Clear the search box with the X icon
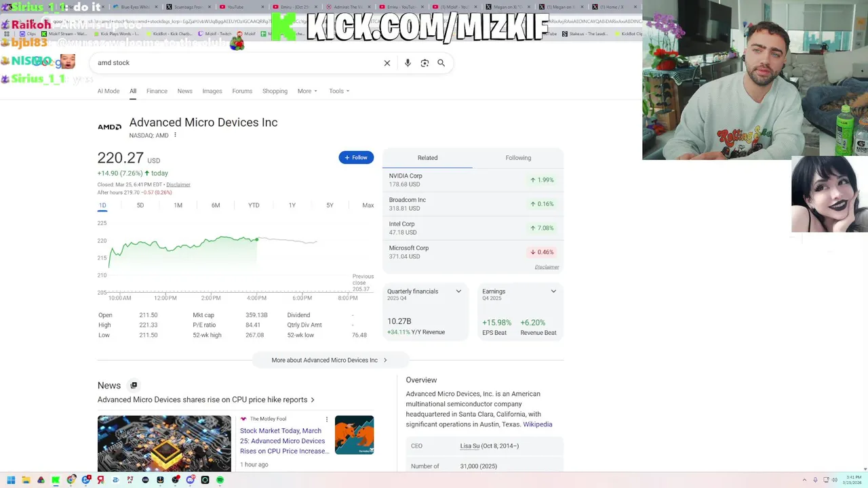The height and width of the screenshot is (488, 868). (x=387, y=63)
